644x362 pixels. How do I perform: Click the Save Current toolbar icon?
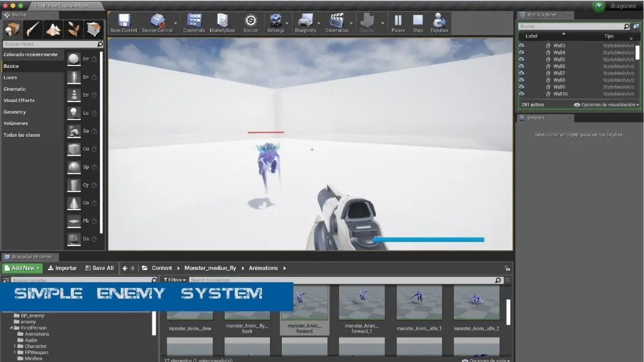(x=124, y=20)
